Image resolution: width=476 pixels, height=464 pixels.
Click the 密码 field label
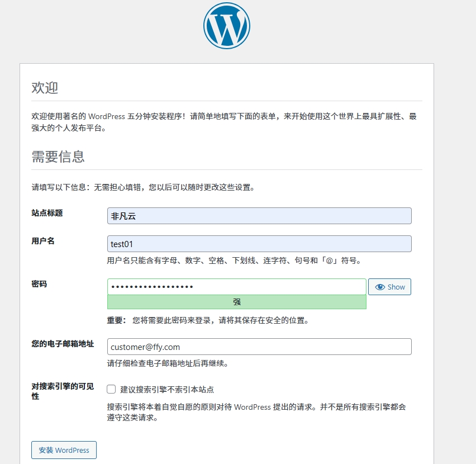click(x=39, y=284)
